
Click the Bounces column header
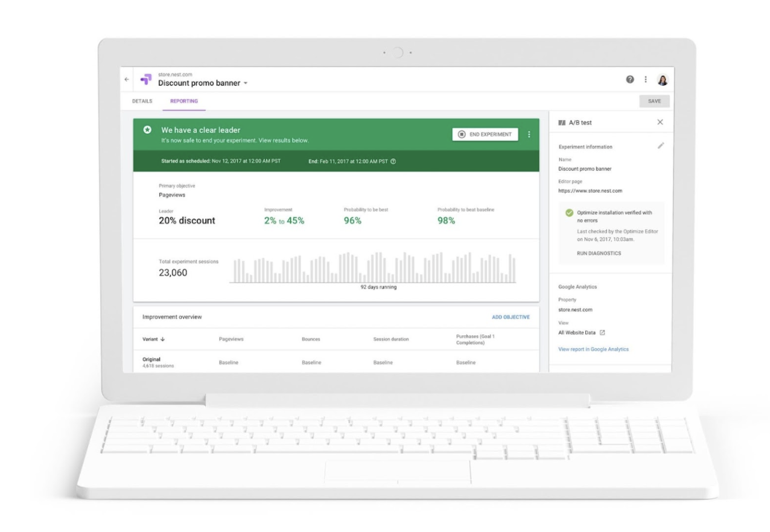pyautogui.click(x=311, y=339)
